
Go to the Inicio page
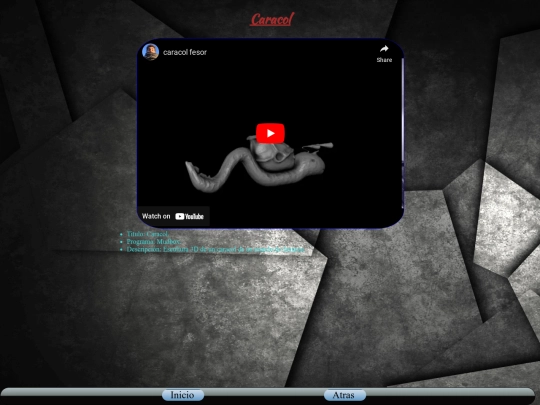pos(183,395)
